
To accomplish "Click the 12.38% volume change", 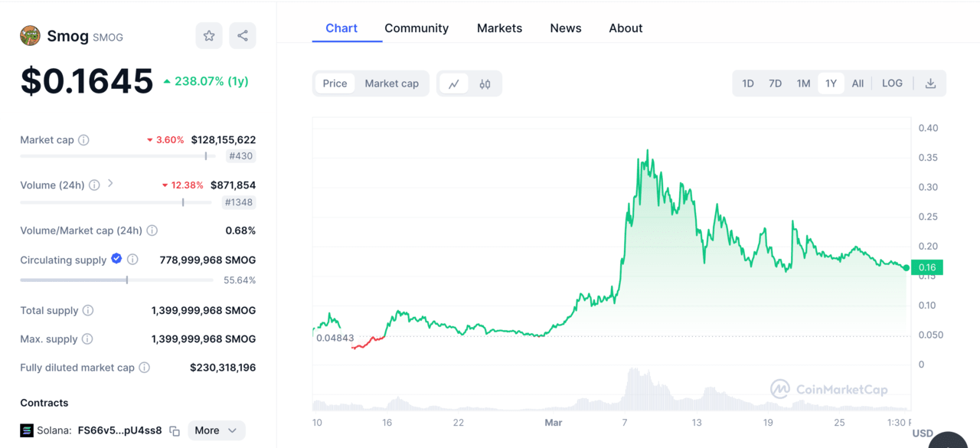I will click(x=182, y=185).
